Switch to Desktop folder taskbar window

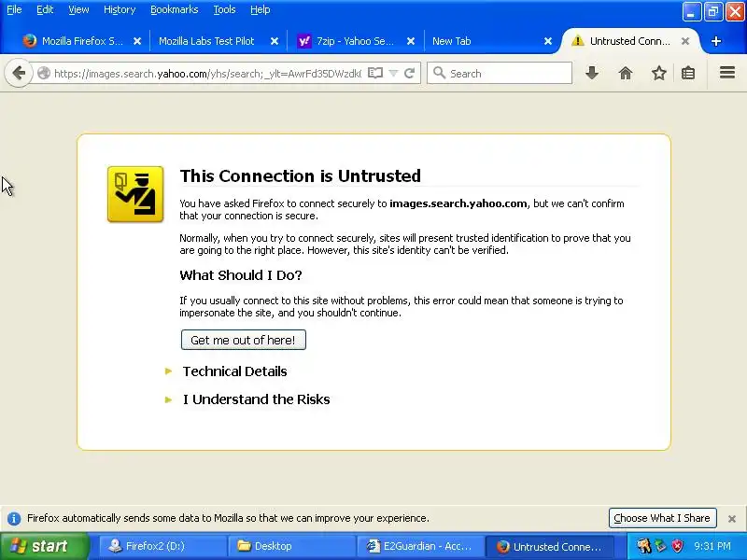pyautogui.click(x=290, y=546)
